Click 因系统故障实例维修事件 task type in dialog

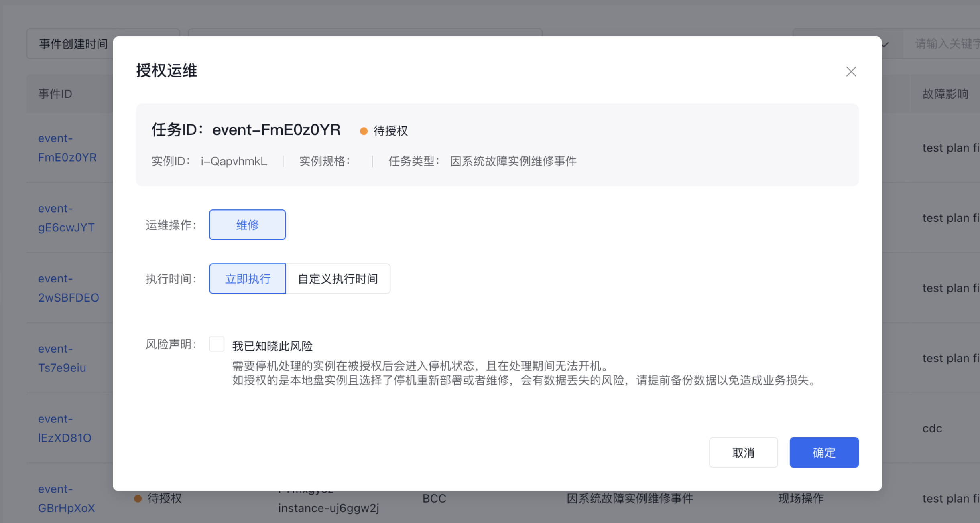[513, 161]
